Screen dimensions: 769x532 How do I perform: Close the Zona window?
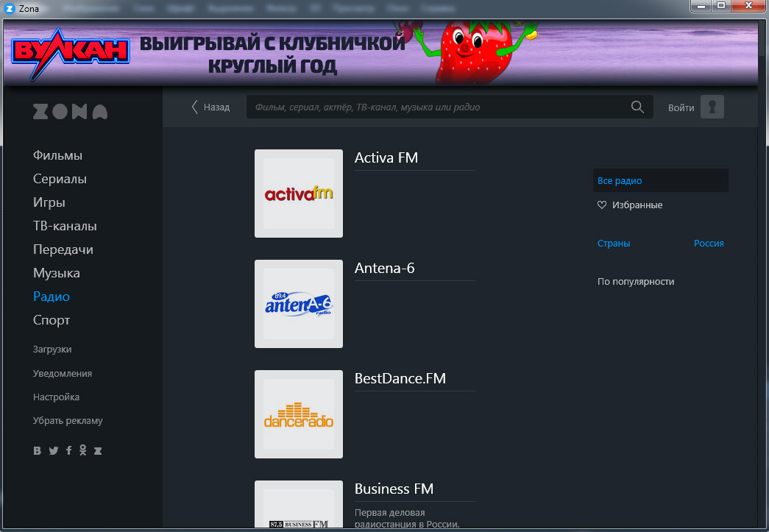[748, 6]
